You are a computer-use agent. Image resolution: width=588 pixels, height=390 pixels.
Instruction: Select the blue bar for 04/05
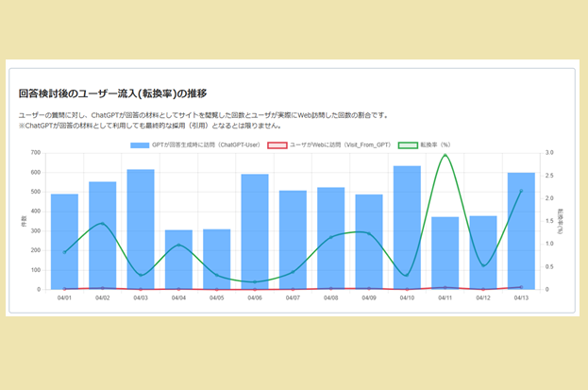[217, 259]
